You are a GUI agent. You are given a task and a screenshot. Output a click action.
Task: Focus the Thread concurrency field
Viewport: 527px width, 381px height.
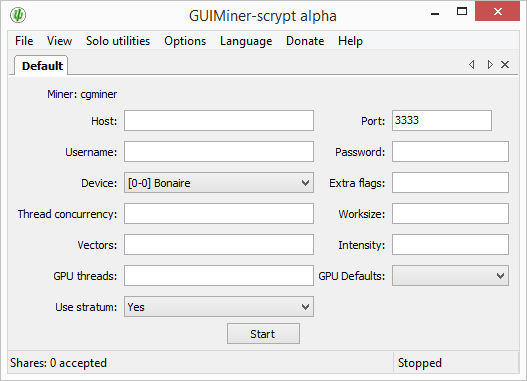click(x=219, y=214)
